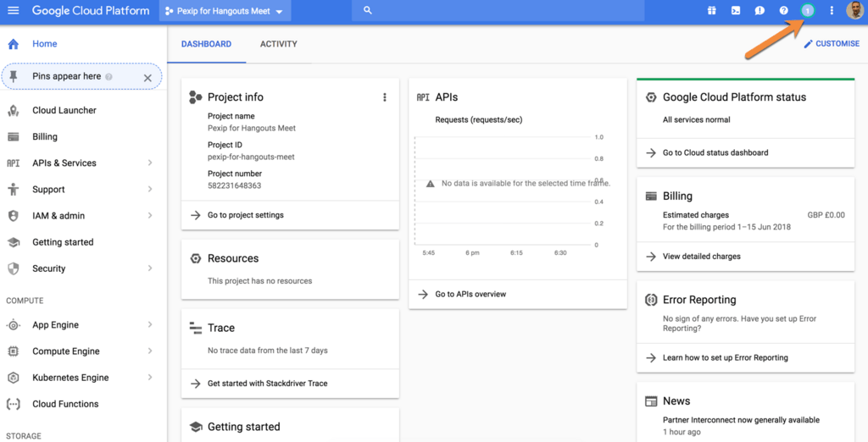Click the Resources card hexagon icon

[196, 258]
